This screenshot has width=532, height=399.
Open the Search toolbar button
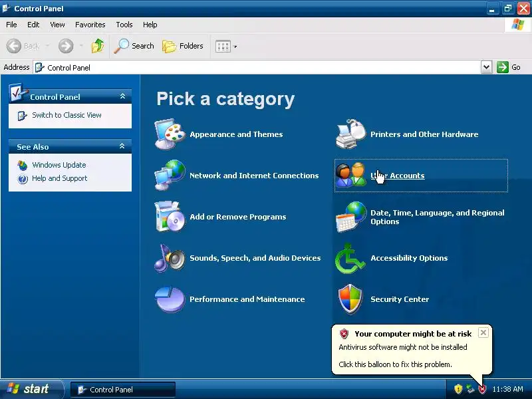[x=134, y=46]
